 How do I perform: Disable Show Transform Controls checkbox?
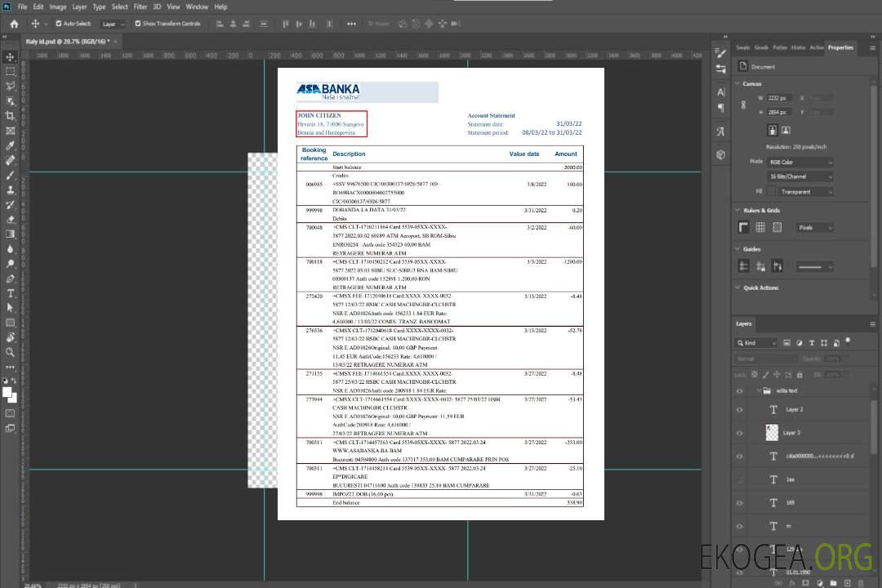click(x=138, y=24)
